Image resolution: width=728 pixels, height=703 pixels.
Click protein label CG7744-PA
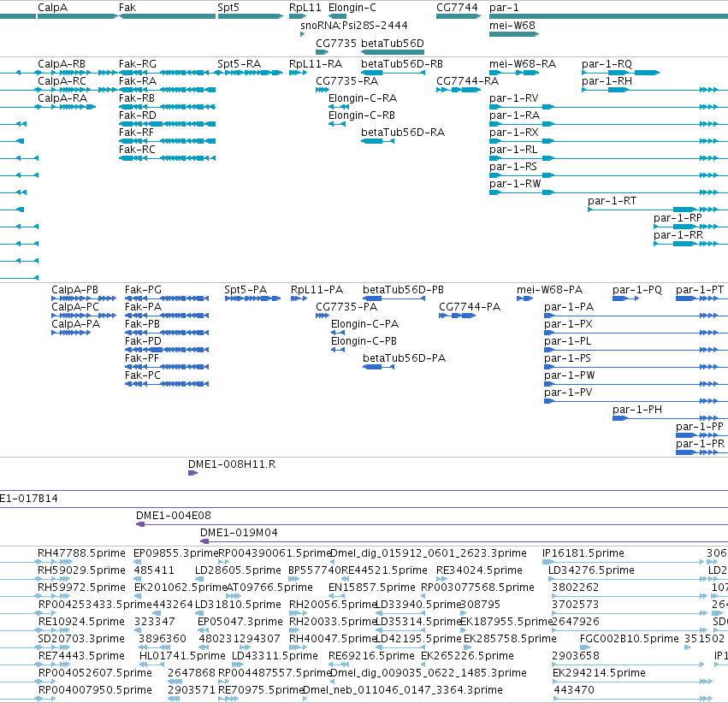(470, 307)
